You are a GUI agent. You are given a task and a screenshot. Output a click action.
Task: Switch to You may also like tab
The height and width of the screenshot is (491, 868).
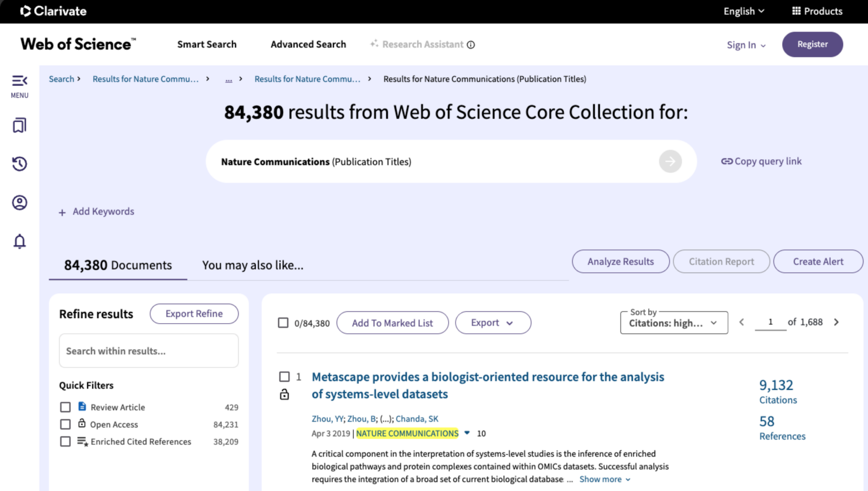point(253,265)
